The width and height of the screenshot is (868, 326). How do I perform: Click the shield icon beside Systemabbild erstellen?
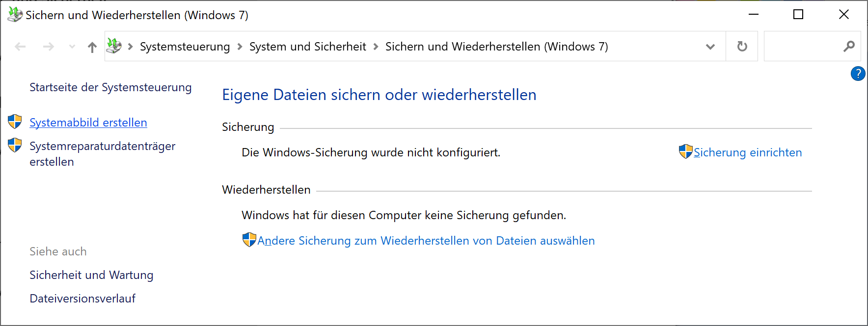click(x=15, y=122)
